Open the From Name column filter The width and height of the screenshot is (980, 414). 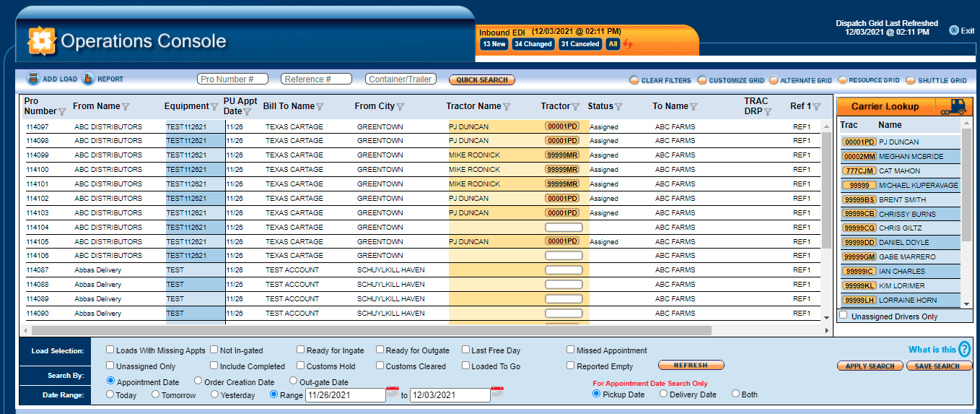(126, 107)
